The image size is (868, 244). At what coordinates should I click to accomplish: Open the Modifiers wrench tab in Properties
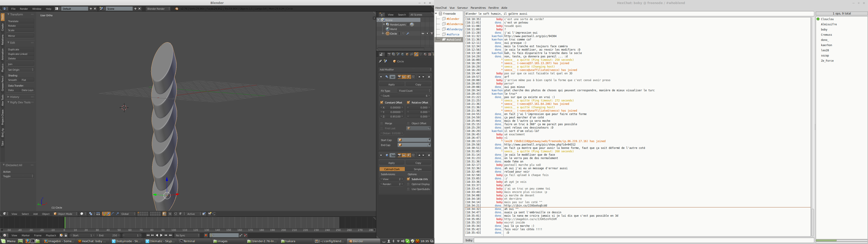(x=416, y=54)
